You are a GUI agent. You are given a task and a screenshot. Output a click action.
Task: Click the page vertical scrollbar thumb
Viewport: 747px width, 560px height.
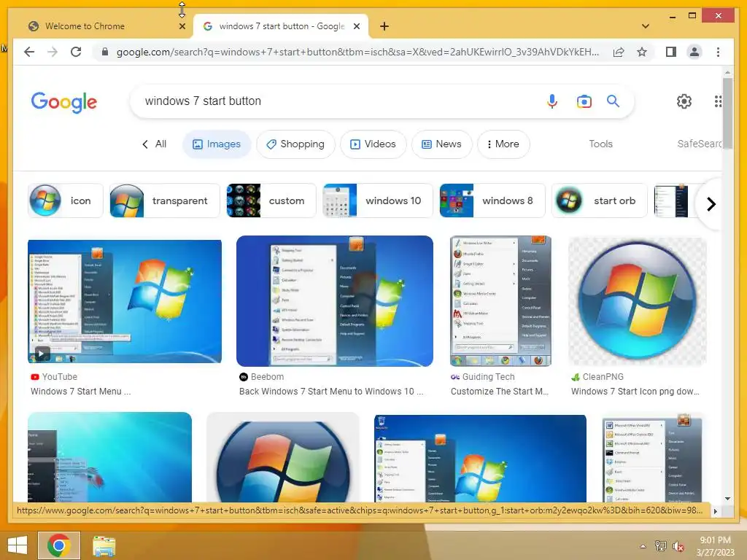pyautogui.click(x=727, y=113)
